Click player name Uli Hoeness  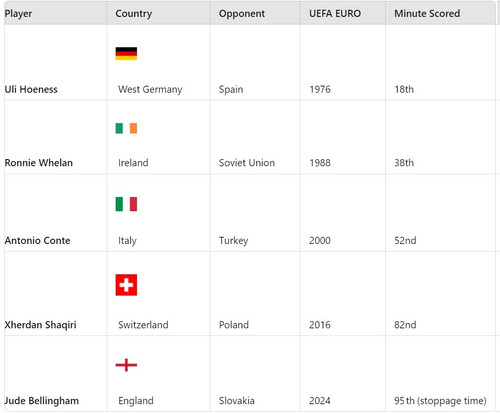[31, 89]
